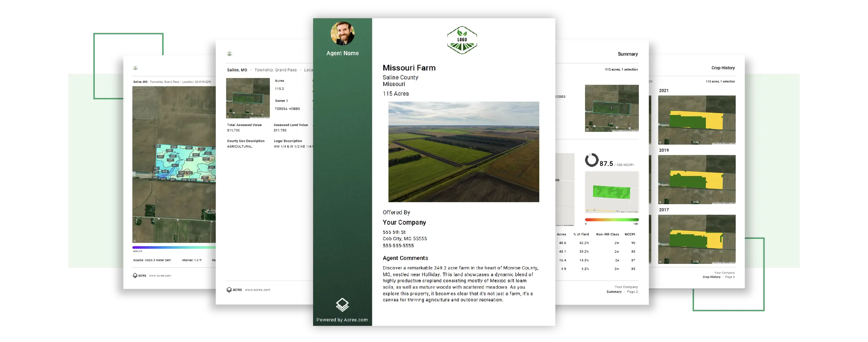Viewport: 868px width, 342px height.
Task: Click the Summary page aerial parcel thumbnail
Action: [612, 108]
